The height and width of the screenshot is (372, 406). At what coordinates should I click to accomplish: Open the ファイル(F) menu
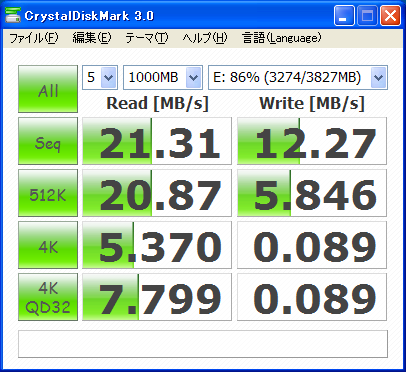[x=34, y=38]
